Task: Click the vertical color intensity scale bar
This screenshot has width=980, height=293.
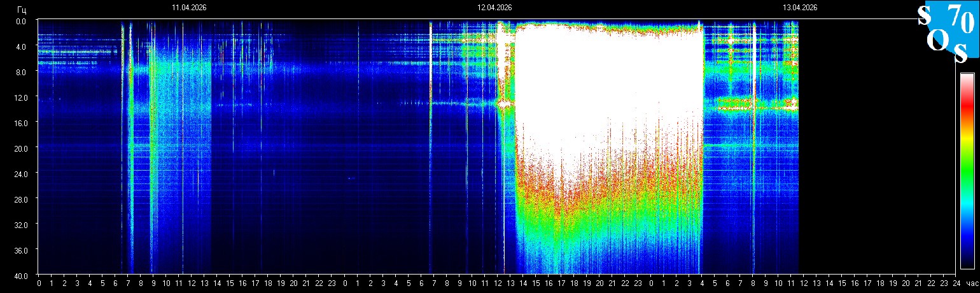Action: (967, 171)
